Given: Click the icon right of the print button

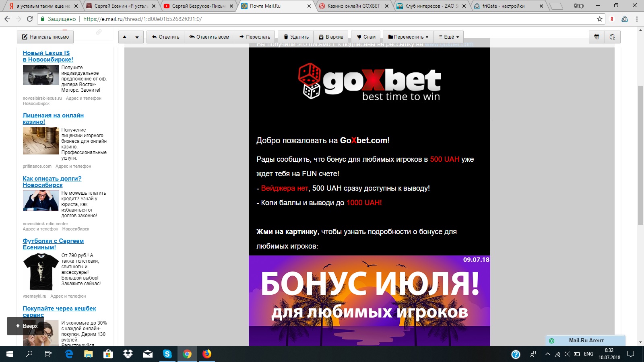Looking at the screenshot, I should point(612,37).
